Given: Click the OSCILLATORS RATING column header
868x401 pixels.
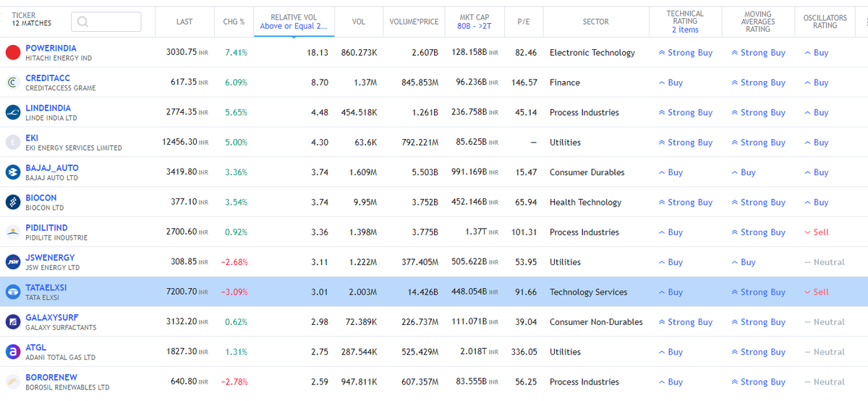Looking at the screenshot, I should [825, 22].
